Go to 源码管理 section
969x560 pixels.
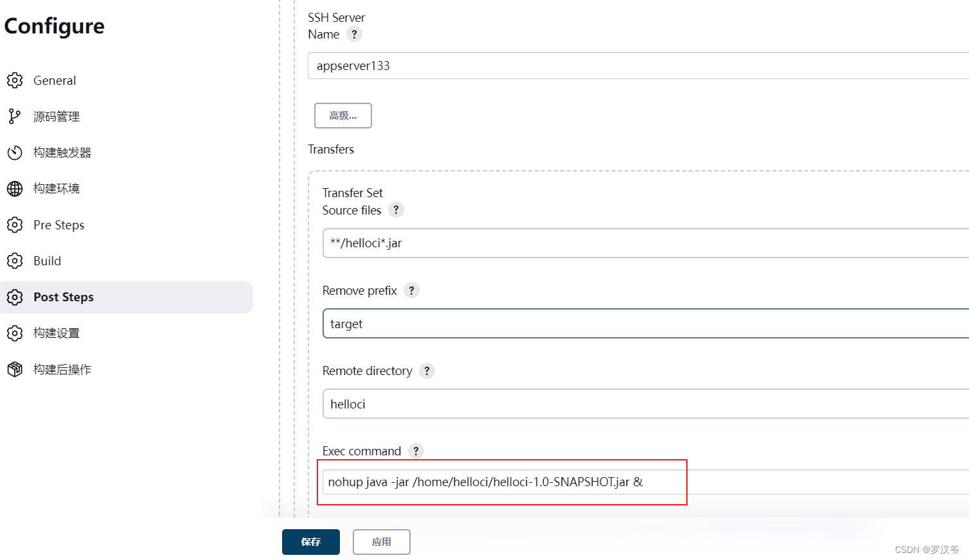[x=127, y=116]
